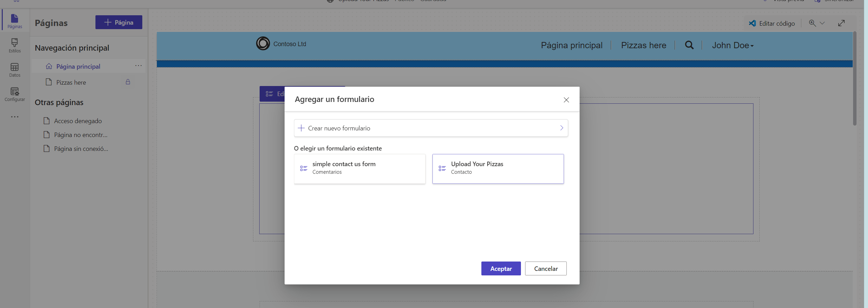
Task: Click the form icon on simple contact us
Action: (304, 168)
